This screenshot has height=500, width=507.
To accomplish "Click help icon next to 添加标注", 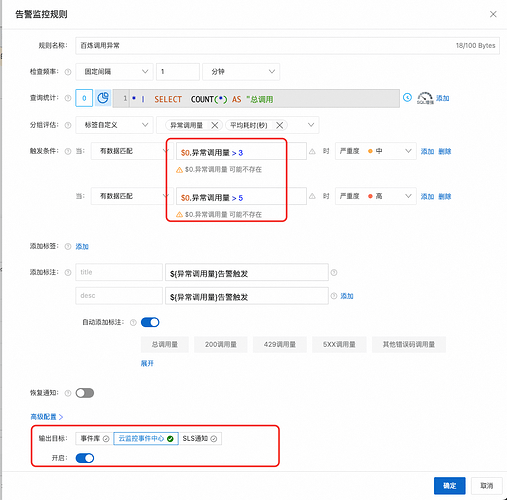I will [68, 272].
